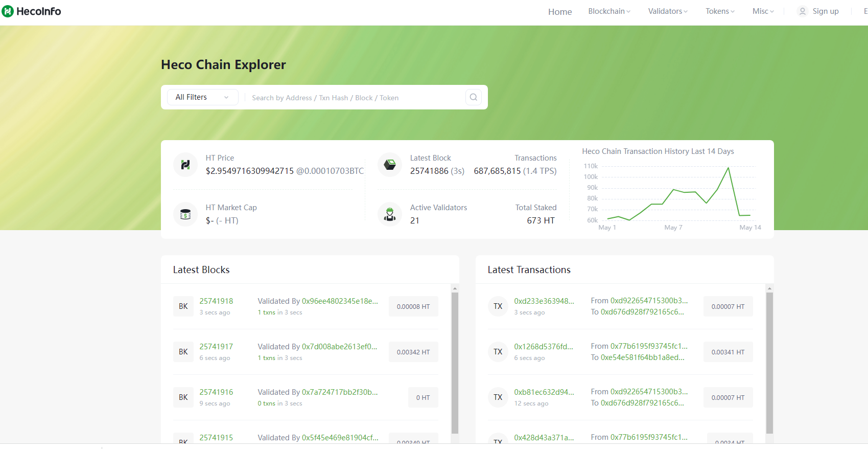Click the HT Price token icon
Image resolution: width=868 pixels, height=449 pixels.
tap(185, 165)
